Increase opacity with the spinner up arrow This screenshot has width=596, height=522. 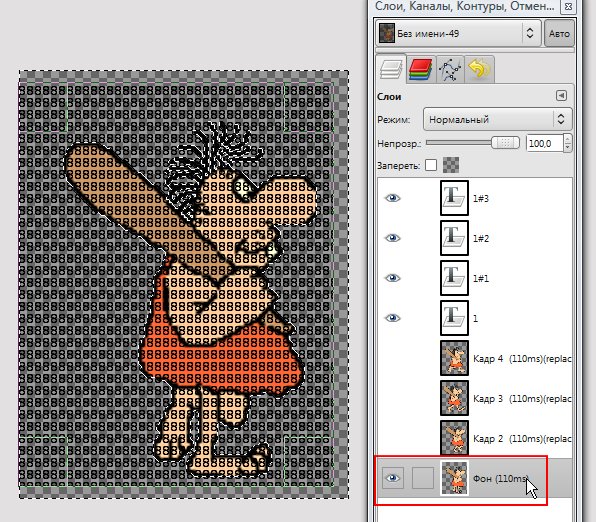(x=567, y=139)
